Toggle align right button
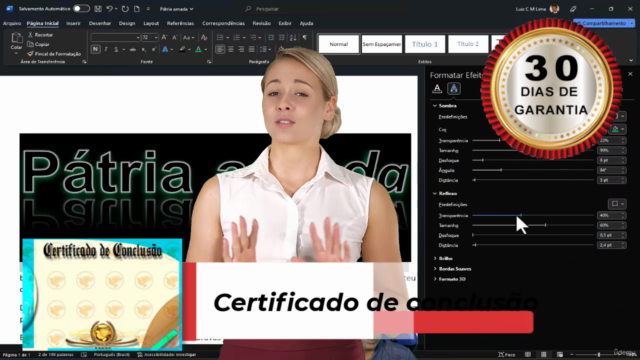The image size is (640, 360). tap(241, 49)
